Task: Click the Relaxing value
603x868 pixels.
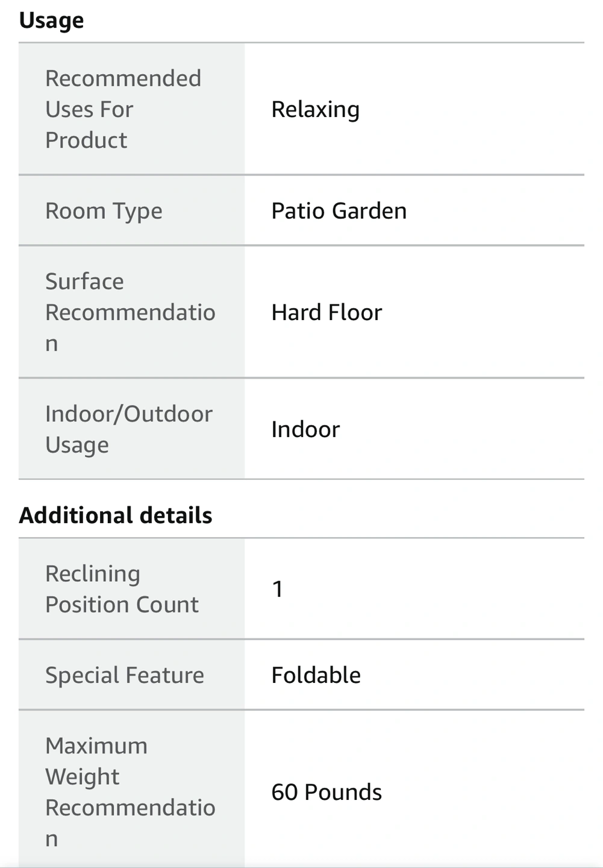Action: 315,109
